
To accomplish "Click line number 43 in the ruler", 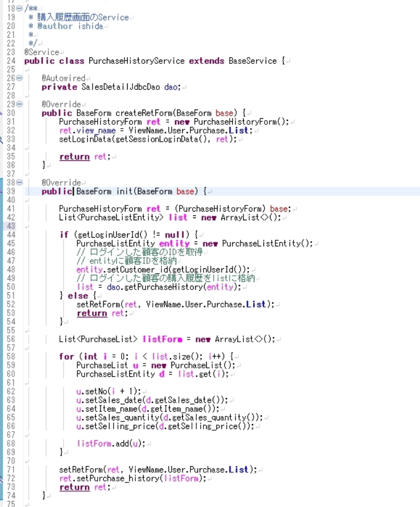I will click(x=11, y=226).
